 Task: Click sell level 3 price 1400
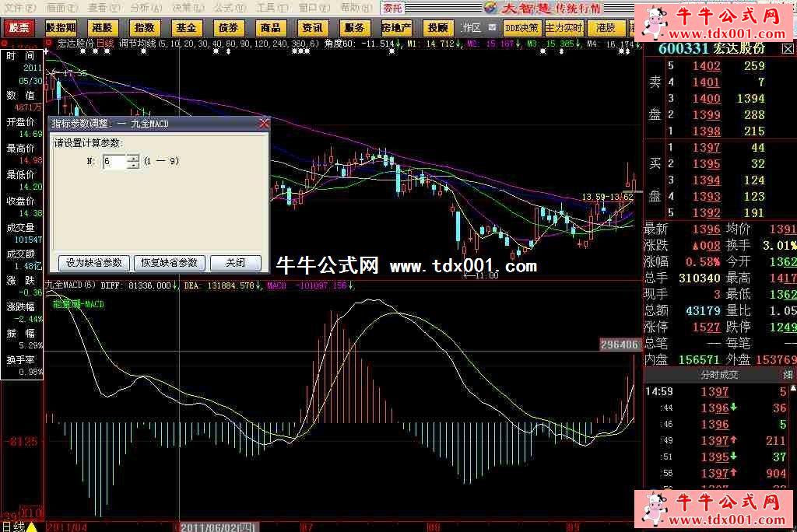707,99
